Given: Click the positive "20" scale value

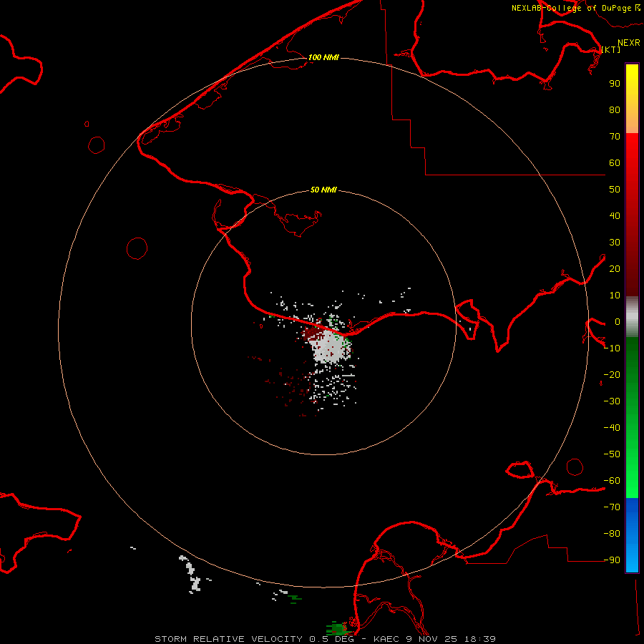Looking at the screenshot, I should tap(615, 268).
